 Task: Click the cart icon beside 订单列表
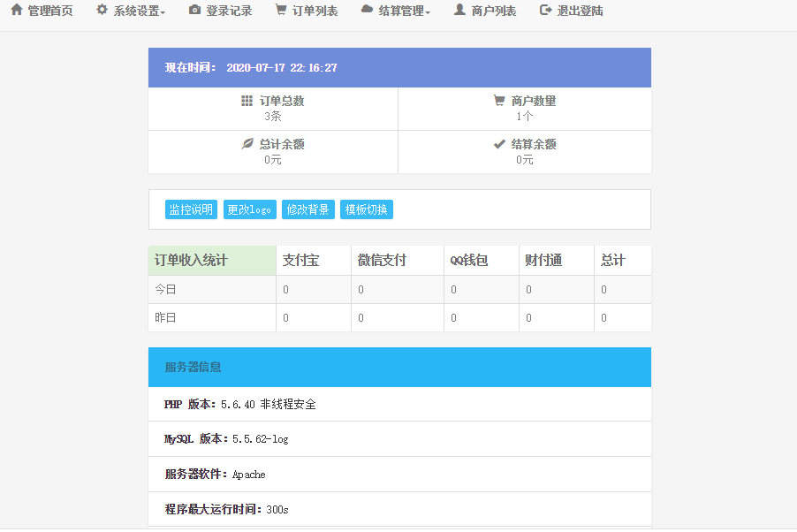tap(280, 11)
